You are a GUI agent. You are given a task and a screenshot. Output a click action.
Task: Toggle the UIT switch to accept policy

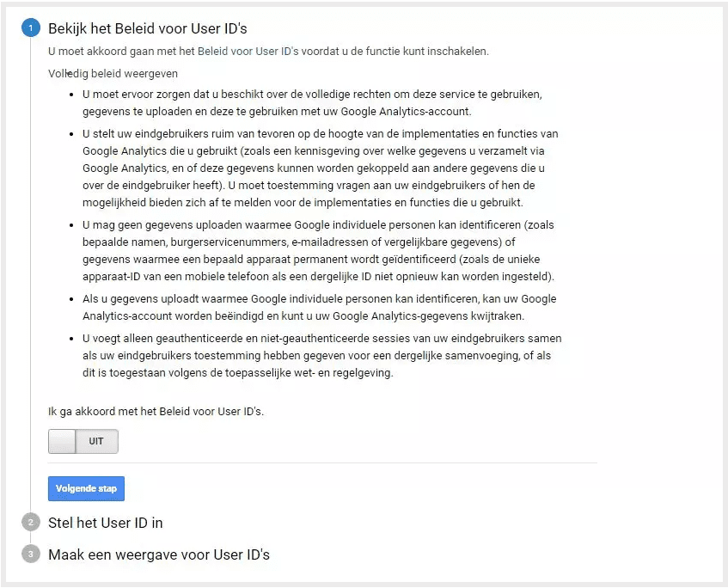[83, 441]
